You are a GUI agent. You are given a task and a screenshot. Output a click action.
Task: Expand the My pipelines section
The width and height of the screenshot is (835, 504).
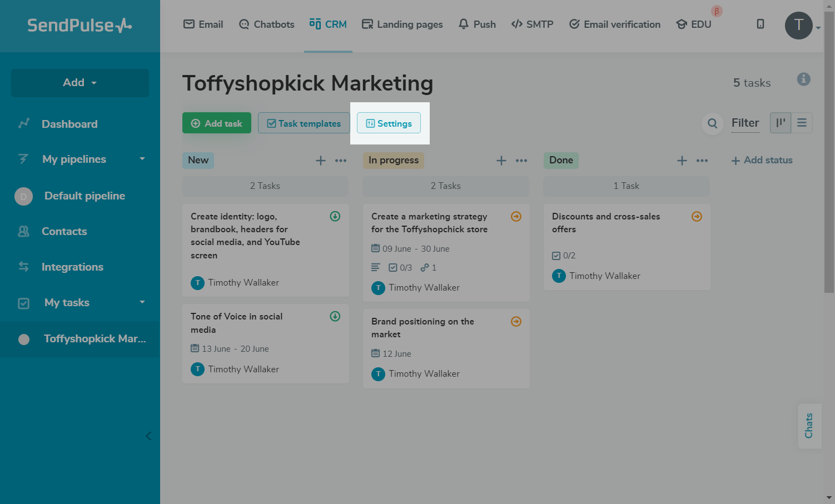pyautogui.click(x=142, y=159)
